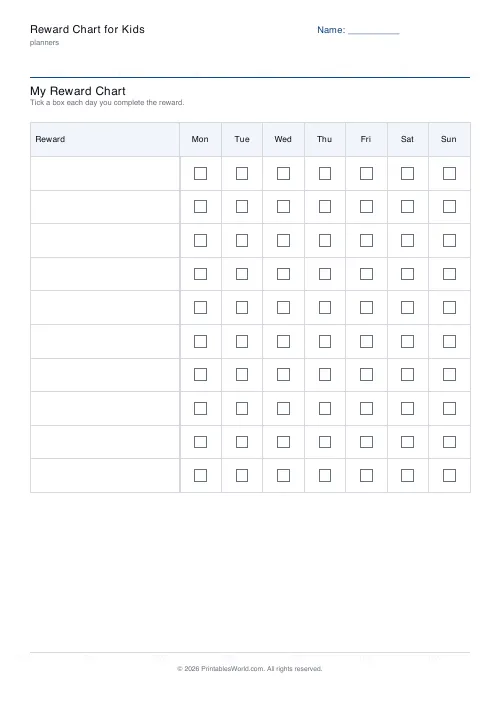
Task: Check the Sat box in fifth row
Action: pyautogui.click(x=407, y=307)
